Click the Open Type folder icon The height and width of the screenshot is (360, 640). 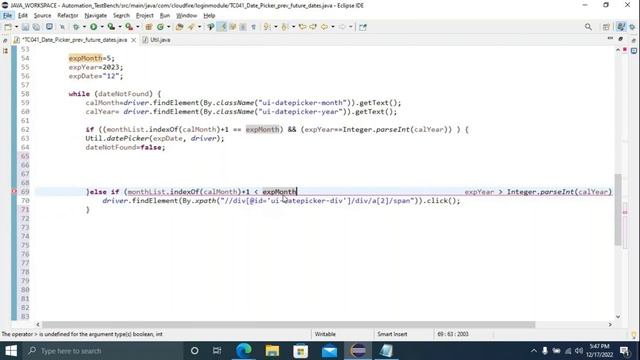point(179,27)
